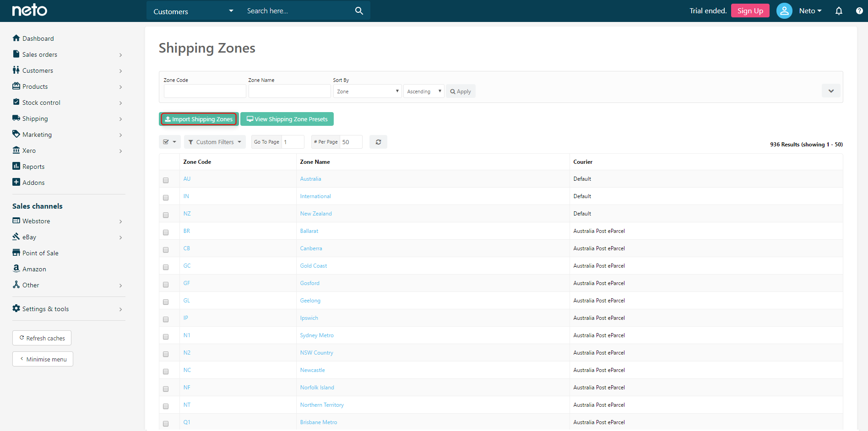Tick the checkbox for zone AU

[x=166, y=180]
